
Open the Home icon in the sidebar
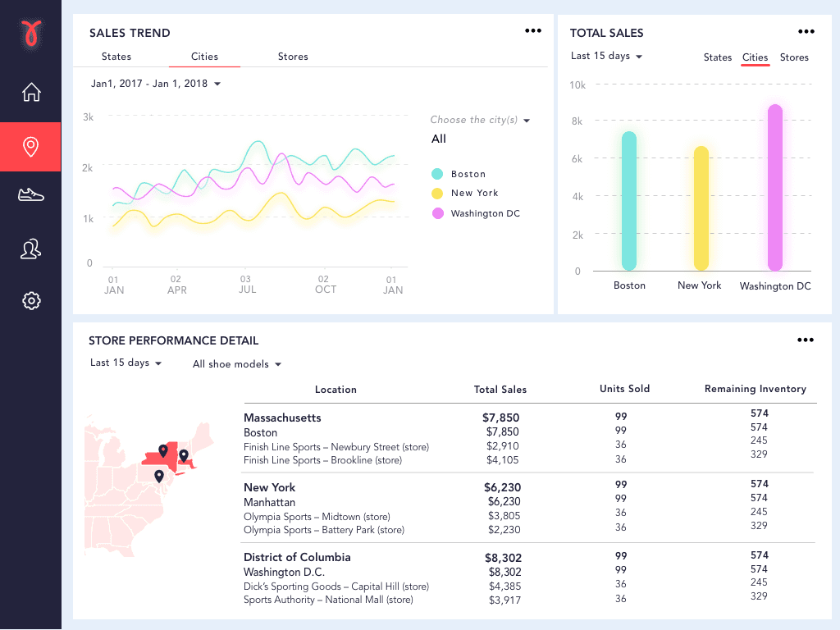point(30,93)
